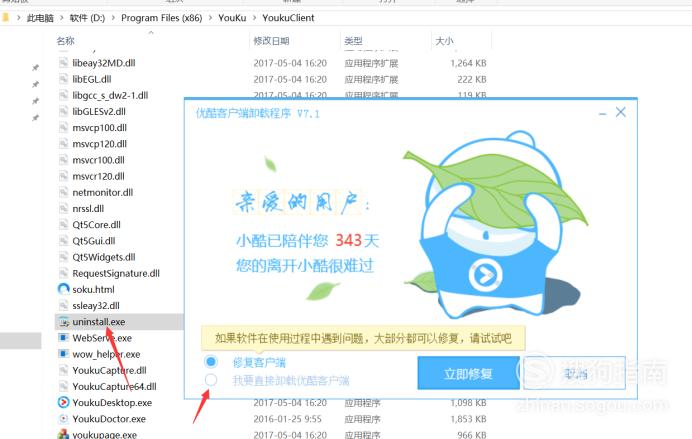Click 1,853 KB size of YoukuDoctor.exe
Image resolution: width=692 pixels, height=439 pixels.
(468, 419)
